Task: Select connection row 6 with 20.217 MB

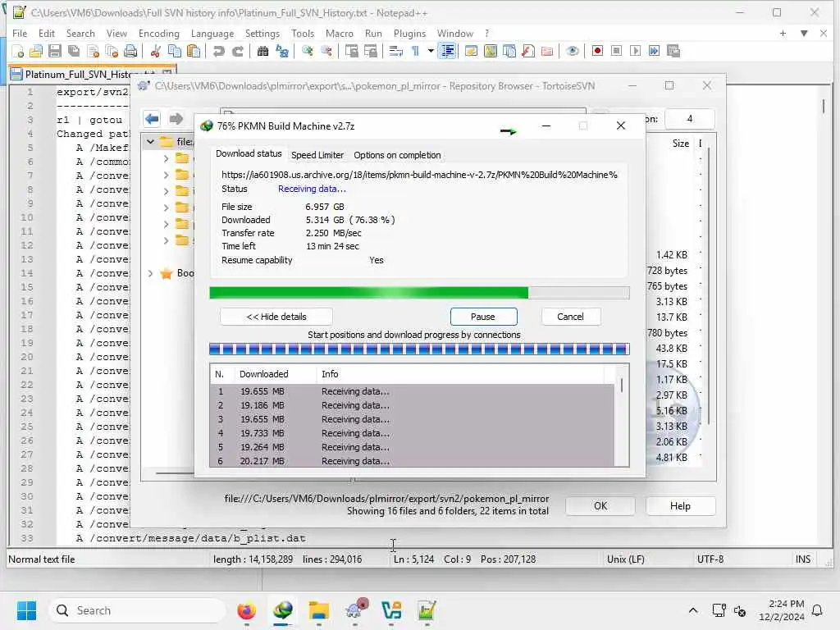Action: [x=412, y=461]
